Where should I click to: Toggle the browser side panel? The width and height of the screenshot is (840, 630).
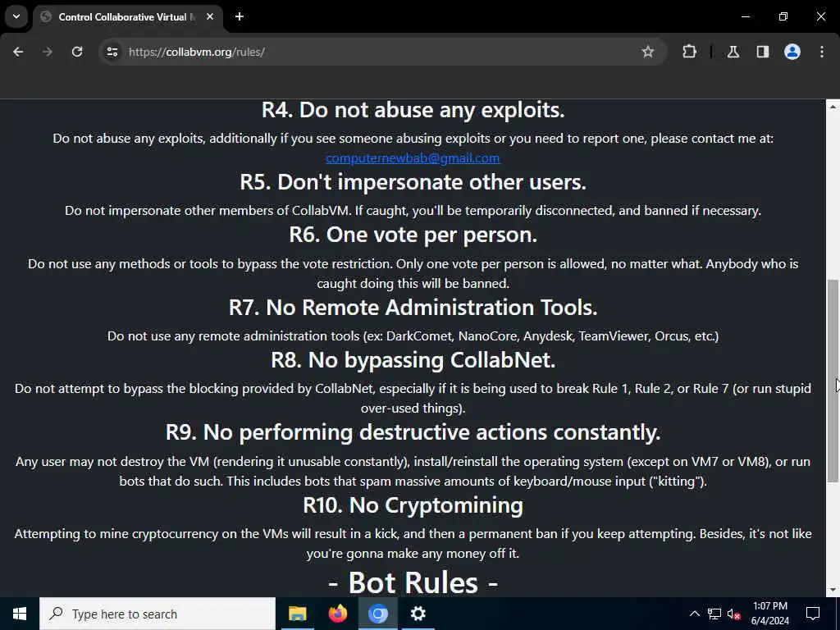point(763,52)
